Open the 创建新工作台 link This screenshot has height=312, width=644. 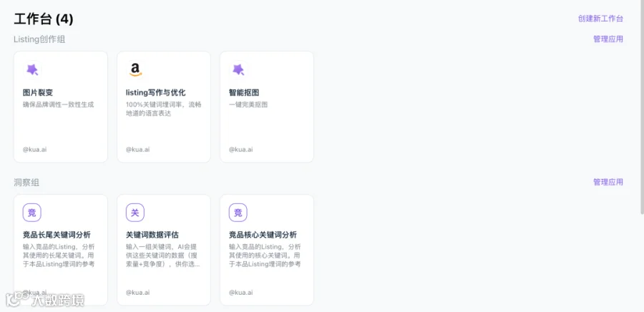600,19
